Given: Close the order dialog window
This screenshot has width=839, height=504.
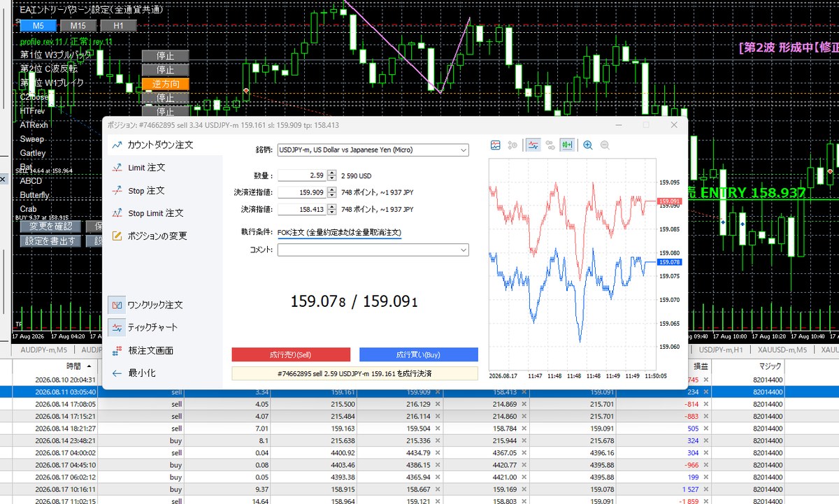Looking at the screenshot, I should tap(674, 125).
